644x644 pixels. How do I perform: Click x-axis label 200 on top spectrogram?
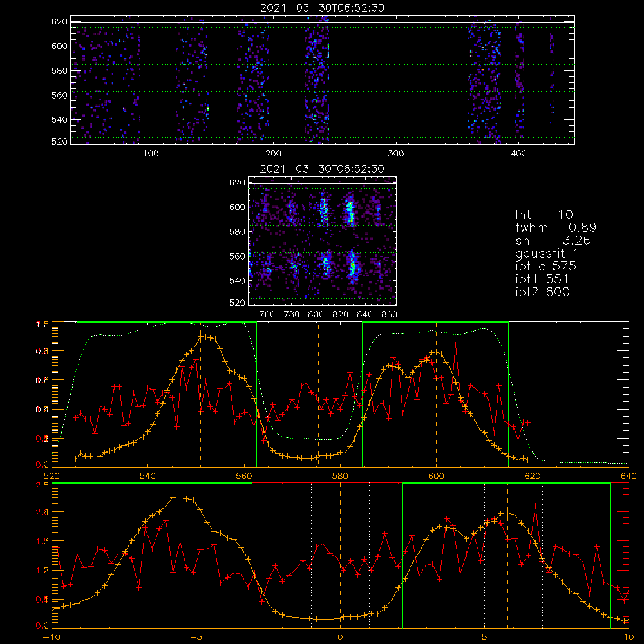273,154
